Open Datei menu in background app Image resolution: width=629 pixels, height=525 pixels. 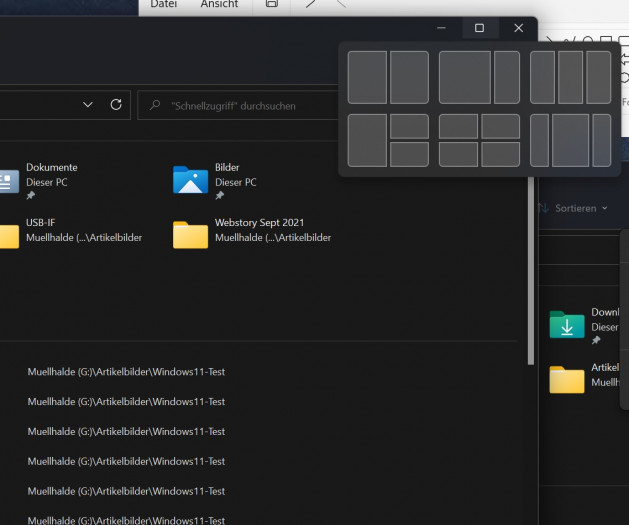(x=163, y=4)
